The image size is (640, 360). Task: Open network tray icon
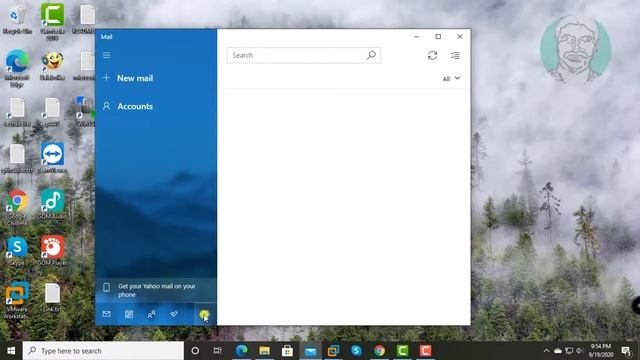point(569,351)
